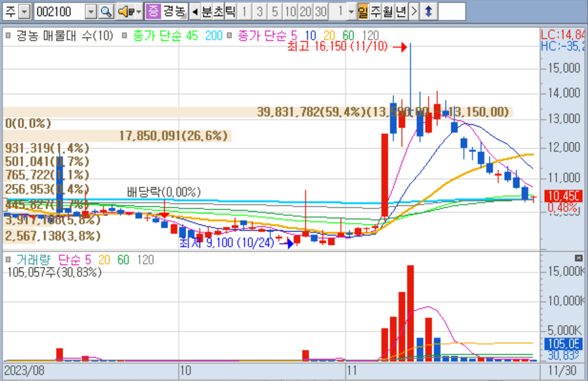Click the left arrow before 분
Viewport: 588px width, 381px height.
pyautogui.click(x=195, y=12)
